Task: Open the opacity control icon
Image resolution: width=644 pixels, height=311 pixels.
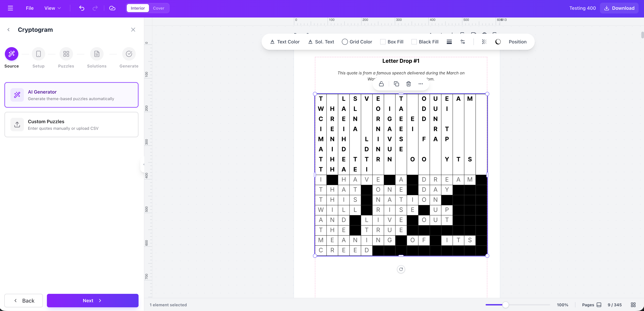Action: 498,42
